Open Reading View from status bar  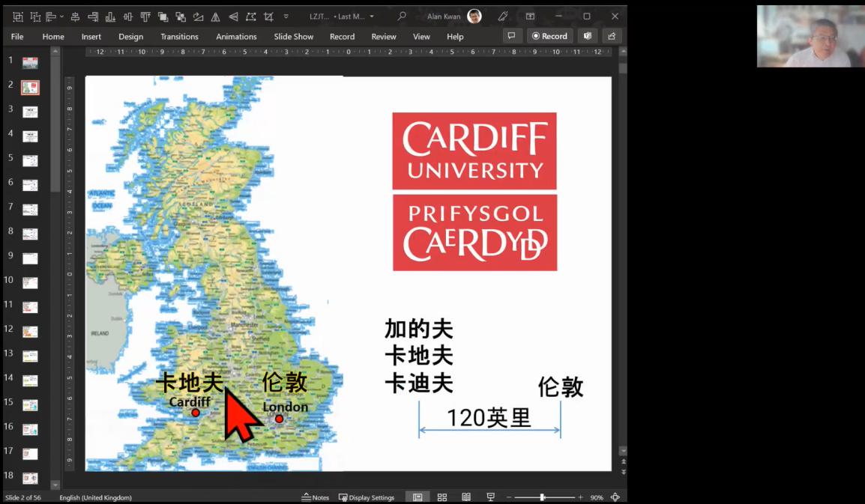tap(466, 497)
